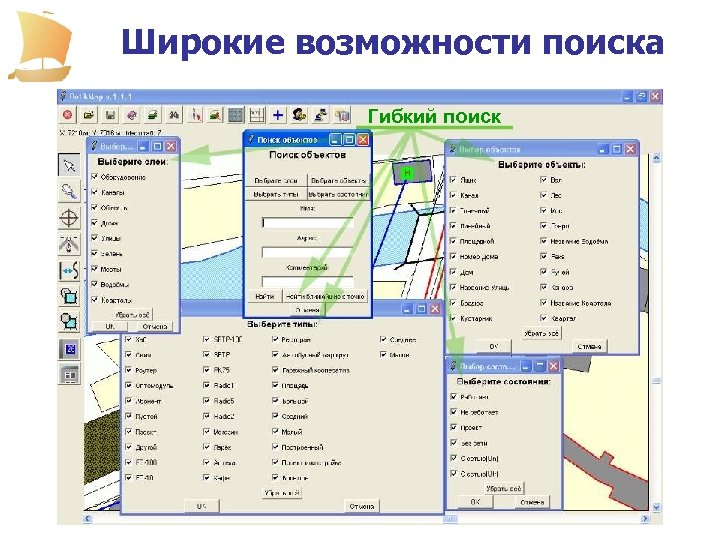Toggle the Проект state checkbox
Screen dimensions: 720x540
454,428
